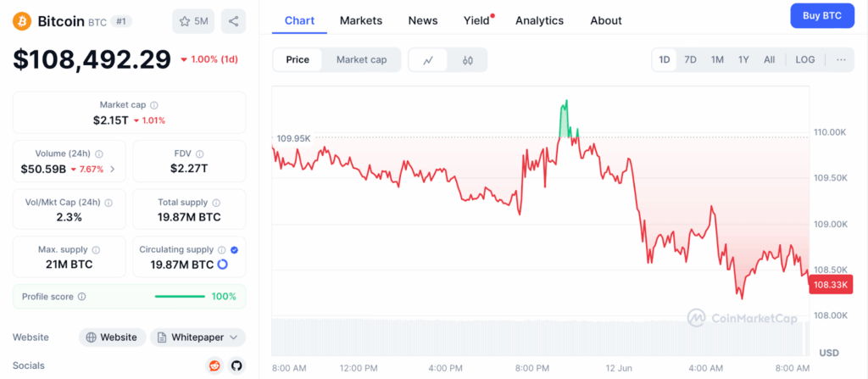Toggle chart to Price view
Screen dimensions: 868x379
(298, 60)
